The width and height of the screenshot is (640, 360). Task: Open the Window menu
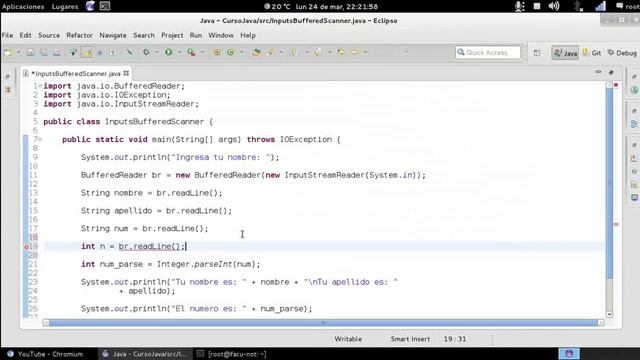[x=221, y=35]
